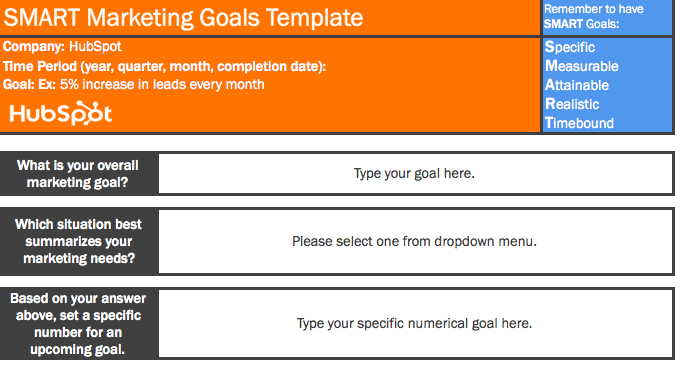Select the word Timebound in the blue panel
The image size is (680, 365).
pyautogui.click(x=579, y=123)
